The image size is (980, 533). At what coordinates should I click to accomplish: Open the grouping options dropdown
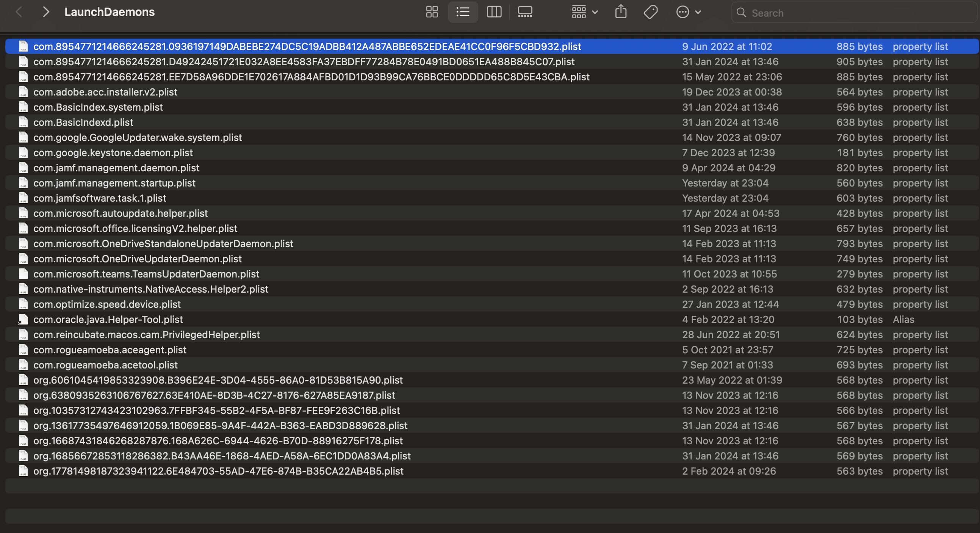[x=583, y=12]
